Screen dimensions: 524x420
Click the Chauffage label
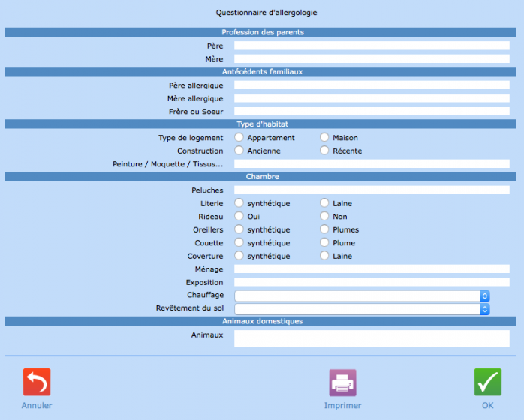[205, 295]
